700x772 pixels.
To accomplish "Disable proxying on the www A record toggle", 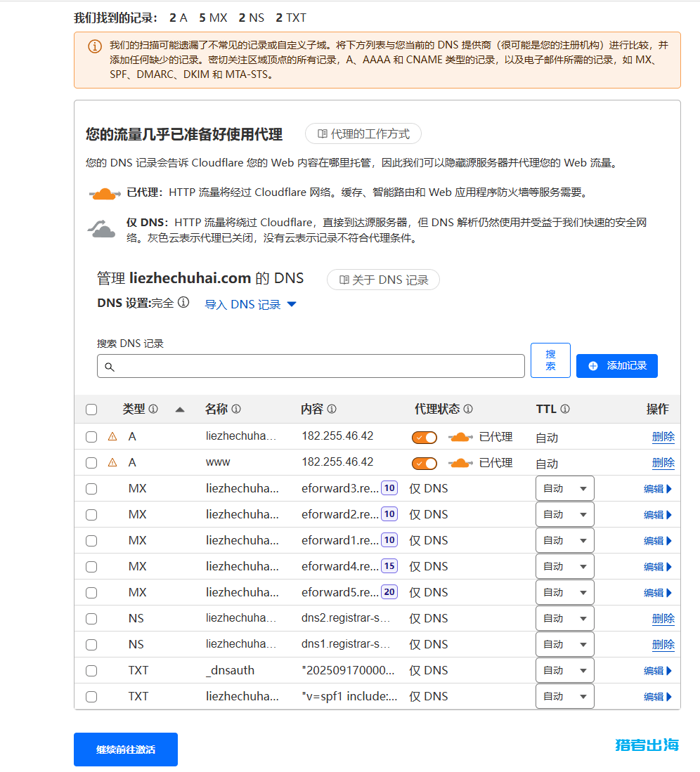I will coord(424,462).
